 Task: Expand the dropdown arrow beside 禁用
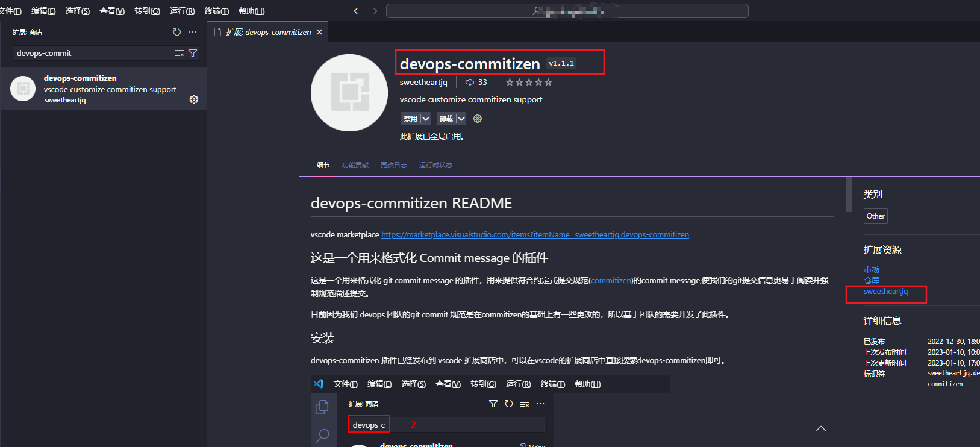426,119
